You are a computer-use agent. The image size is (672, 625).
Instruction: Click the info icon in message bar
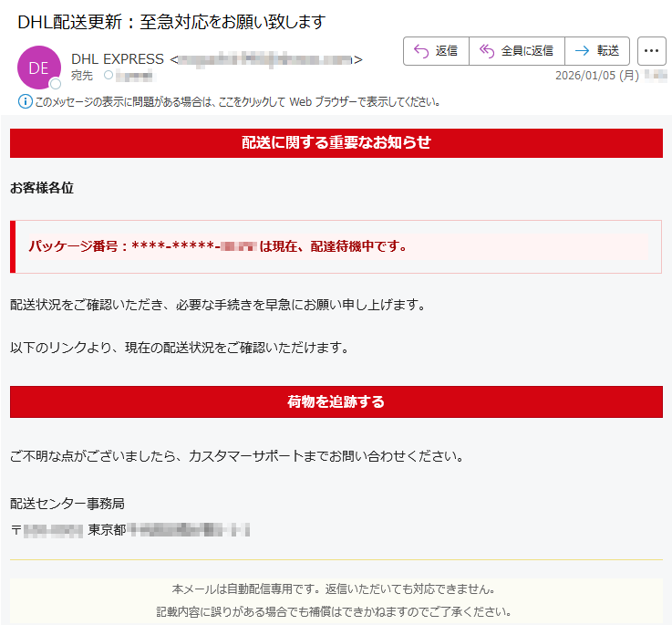click(25, 101)
